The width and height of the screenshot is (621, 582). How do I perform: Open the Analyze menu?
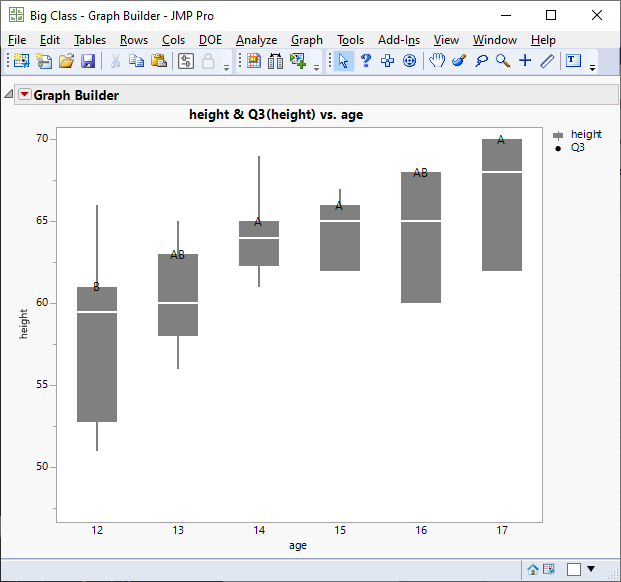pos(257,40)
